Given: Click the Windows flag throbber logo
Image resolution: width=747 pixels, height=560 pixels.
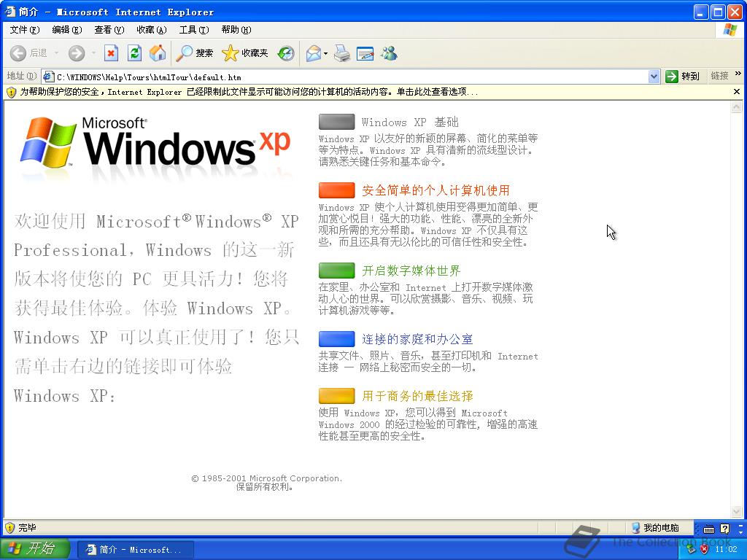Looking at the screenshot, I should 729,29.
